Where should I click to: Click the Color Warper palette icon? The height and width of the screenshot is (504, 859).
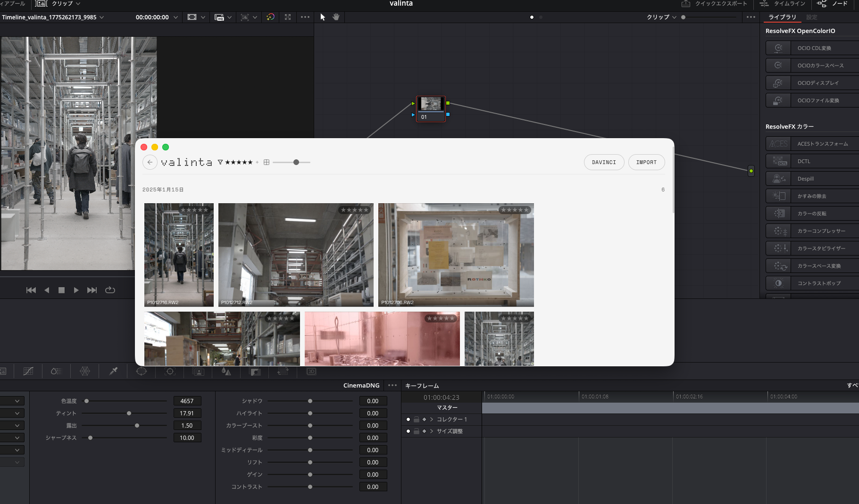click(56, 372)
